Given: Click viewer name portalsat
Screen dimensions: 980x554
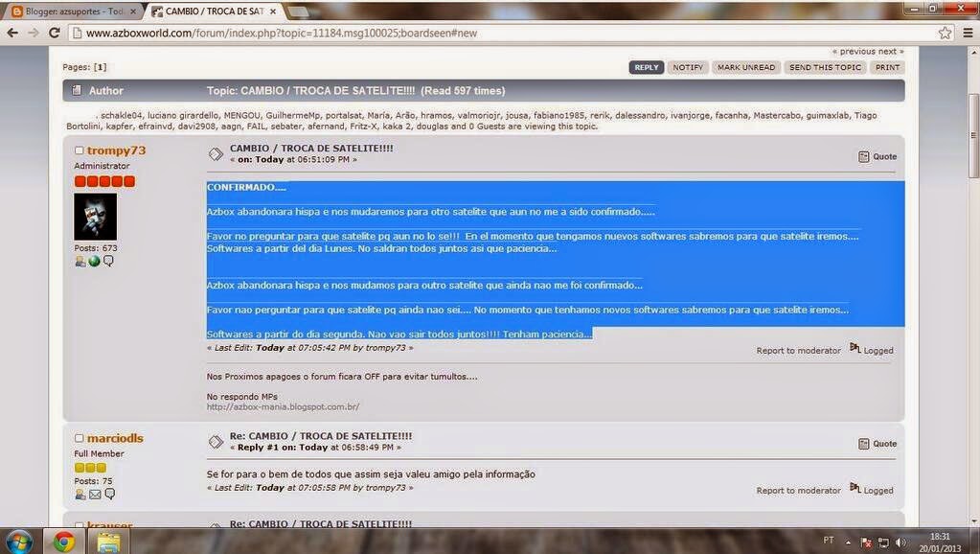Looking at the screenshot, I should click(x=343, y=115).
